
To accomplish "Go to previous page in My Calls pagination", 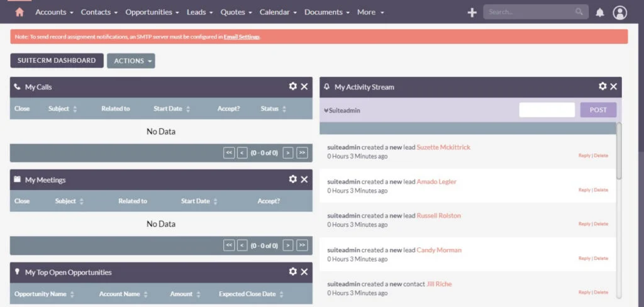I will point(242,153).
